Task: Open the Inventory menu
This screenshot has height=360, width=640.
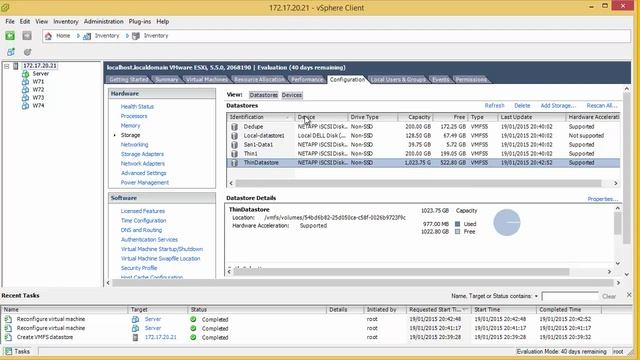Action: 66,21
